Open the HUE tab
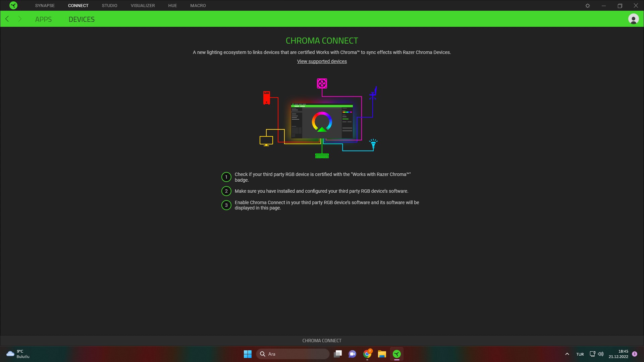The height and width of the screenshot is (362, 644). [172, 6]
